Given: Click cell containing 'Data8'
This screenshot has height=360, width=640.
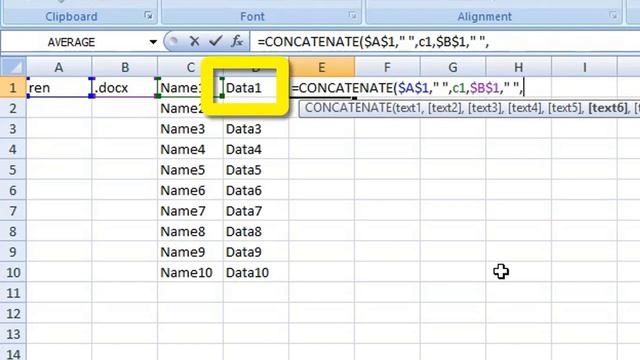Looking at the screenshot, I should pos(256,231).
